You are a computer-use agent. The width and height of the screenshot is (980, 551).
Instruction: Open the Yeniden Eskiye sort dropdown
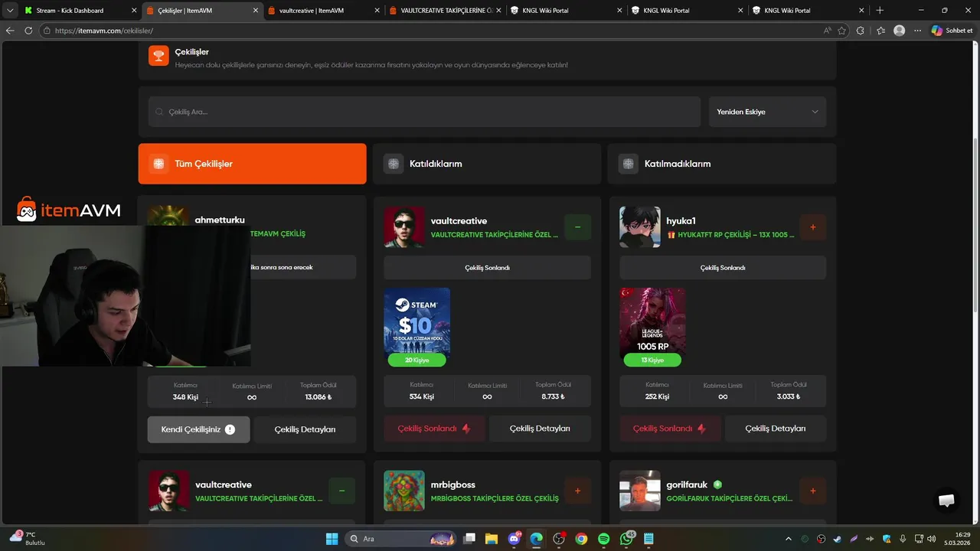pyautogui.click(x=767, y=112)
